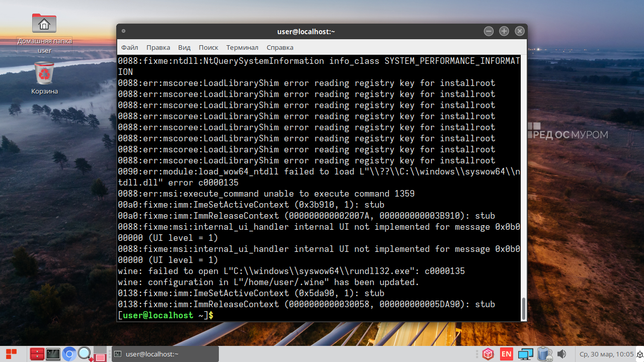The image size is (644, 362).
Task: Click the terminal vertical scrollbar
Action: (x=524, y=308)
